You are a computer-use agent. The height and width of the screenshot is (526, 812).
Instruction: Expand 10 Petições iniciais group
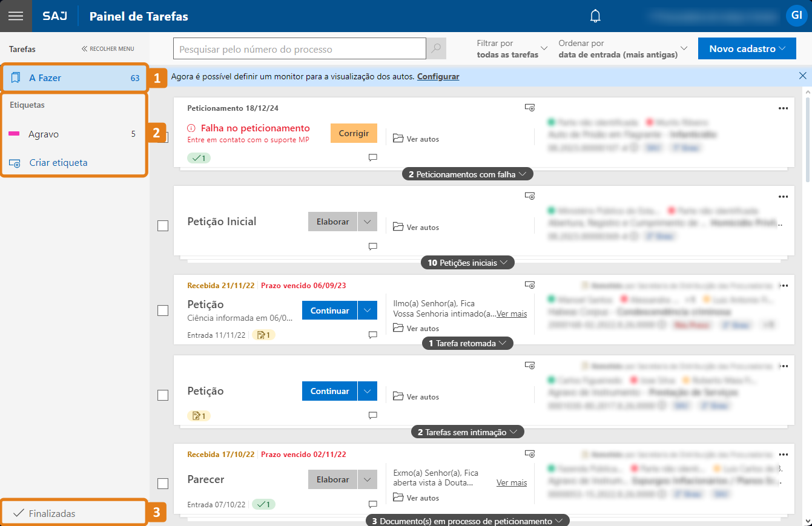(x=467, y=263)
